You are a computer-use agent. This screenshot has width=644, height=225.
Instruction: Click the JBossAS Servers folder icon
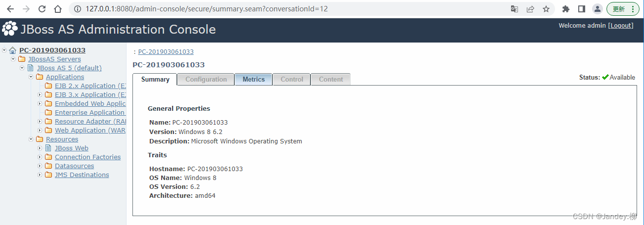click(22, 59)
